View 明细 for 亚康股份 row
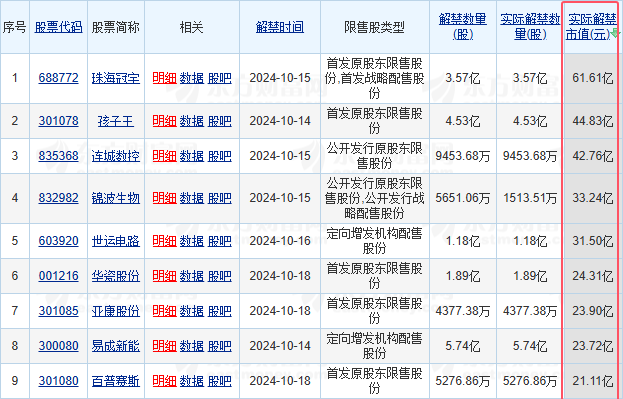Image resolution: width=623 pixels, height=399 pixels. [x=164, y=311]
